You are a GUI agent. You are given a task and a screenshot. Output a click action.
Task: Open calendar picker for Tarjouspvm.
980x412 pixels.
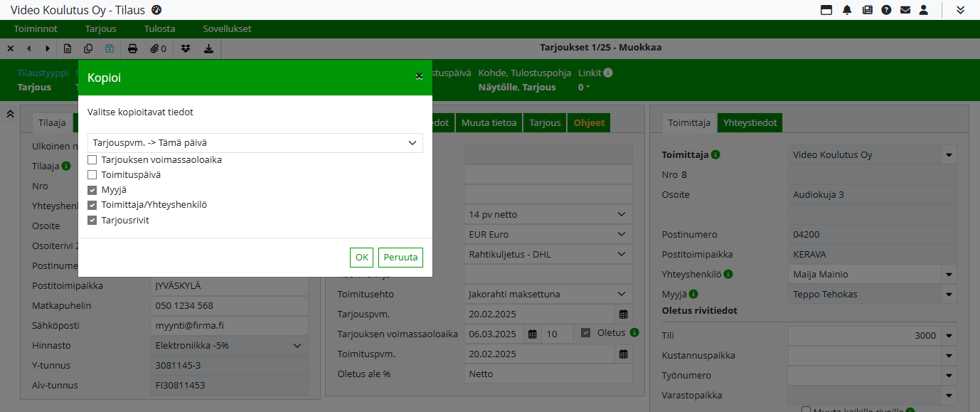pos(623,314)
